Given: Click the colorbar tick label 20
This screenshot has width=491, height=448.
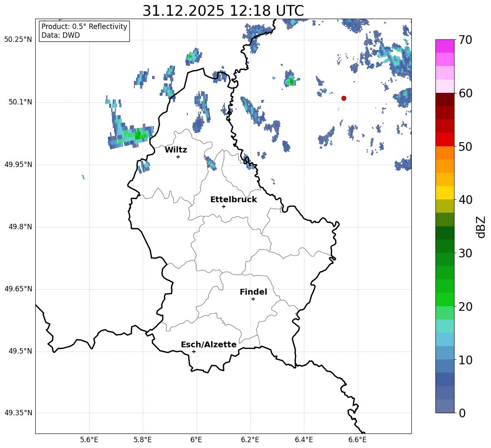Looking at the screenshot, I should [x=466, y=307].
